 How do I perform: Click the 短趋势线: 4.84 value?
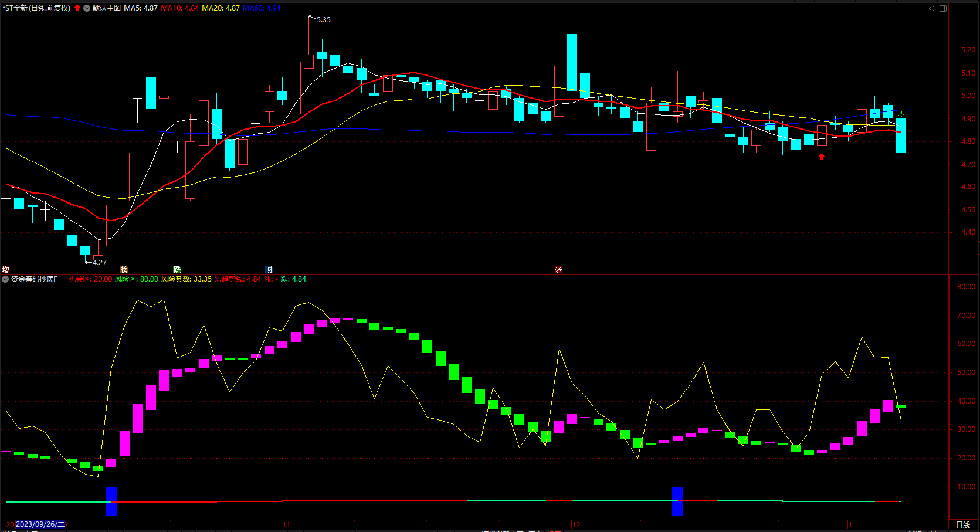point(238,279)
